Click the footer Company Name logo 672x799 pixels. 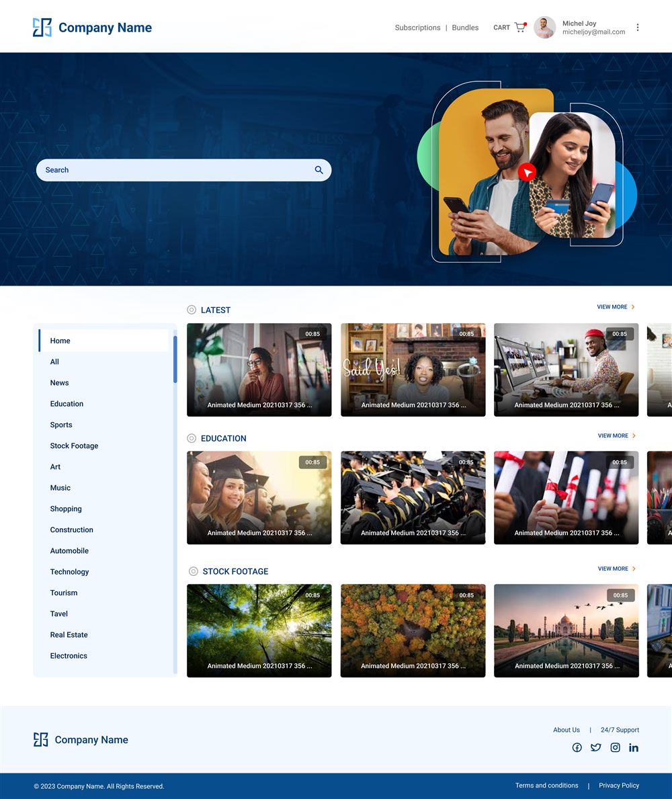(x=81, y=739)
